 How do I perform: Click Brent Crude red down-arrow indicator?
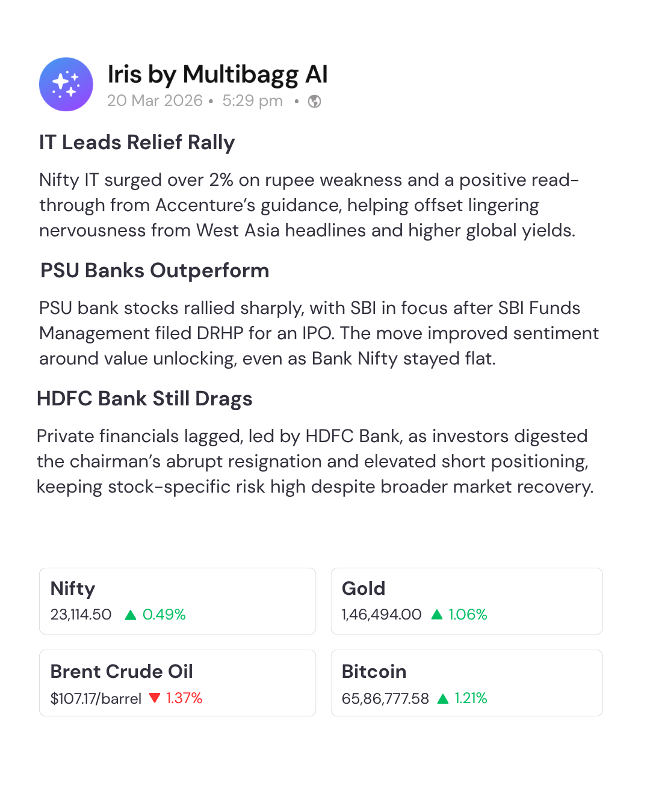tap(155, 698)
